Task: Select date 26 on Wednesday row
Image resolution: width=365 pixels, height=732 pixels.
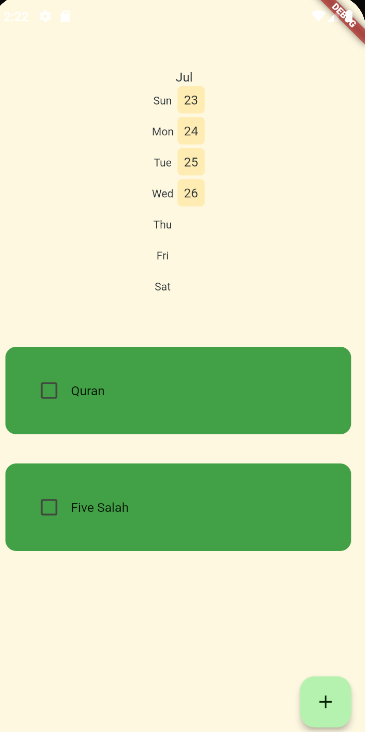Action: 191,193
